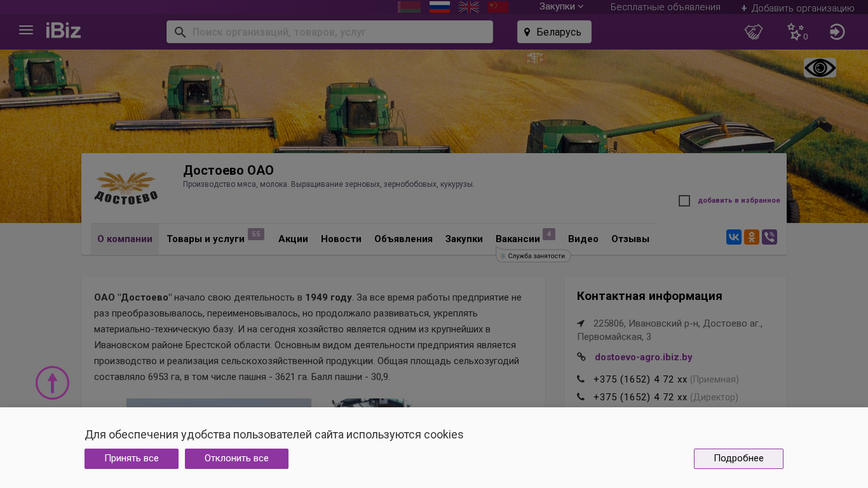The image size is (868, 488).
Task: Click the search magnifier icon
Action: [x=180, y=32]
